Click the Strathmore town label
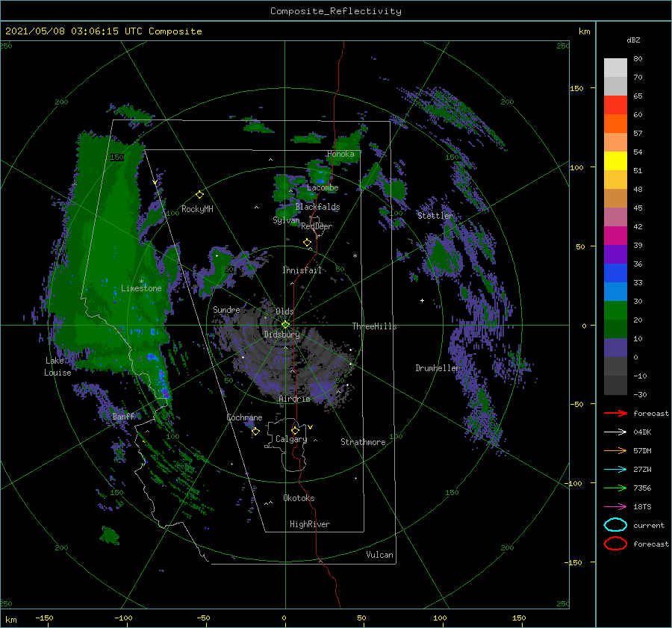 [363, 442]
